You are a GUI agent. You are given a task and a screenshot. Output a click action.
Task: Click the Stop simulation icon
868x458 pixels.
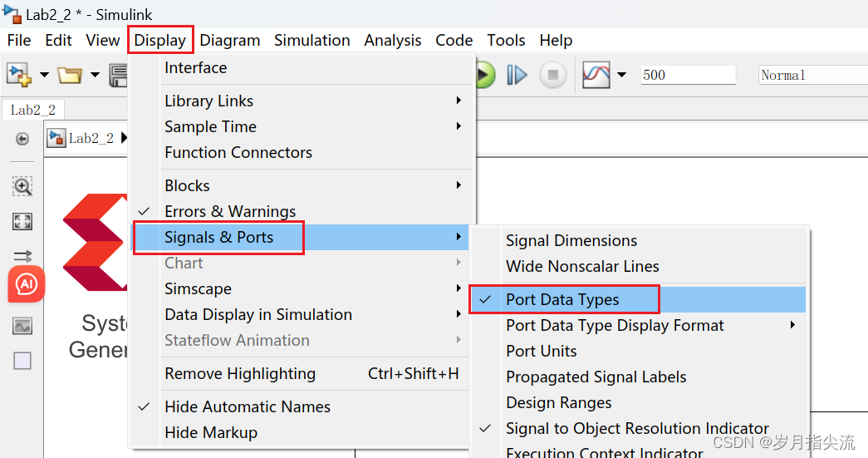552,75
